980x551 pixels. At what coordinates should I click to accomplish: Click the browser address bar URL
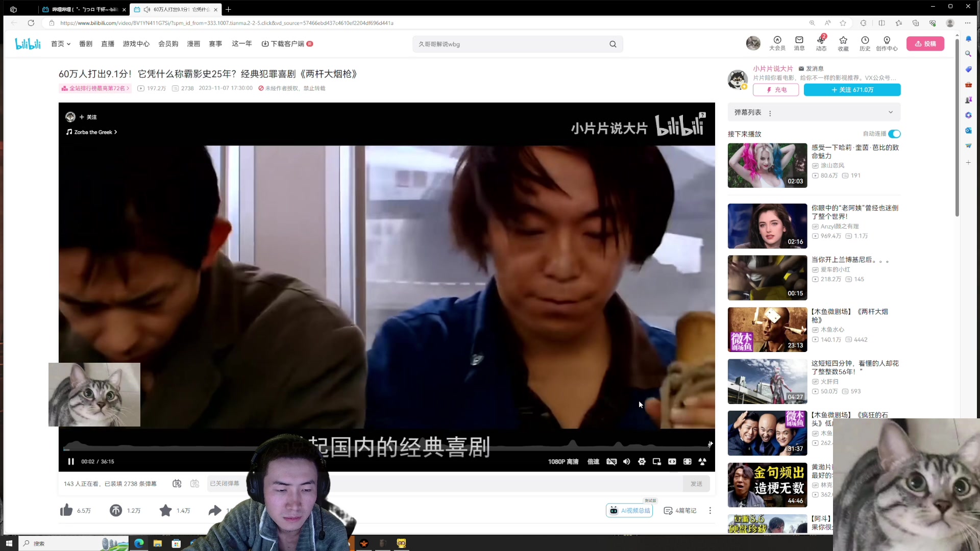[227, 23]
